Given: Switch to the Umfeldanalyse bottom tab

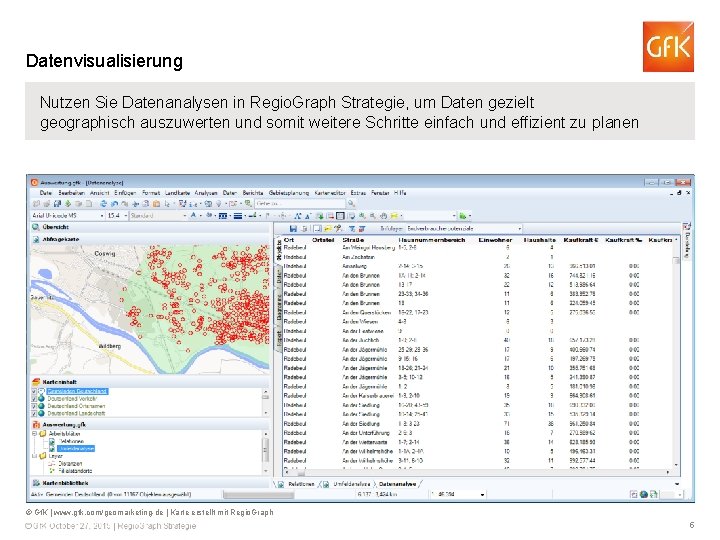Looking at the screenshot, I should 351,484.
